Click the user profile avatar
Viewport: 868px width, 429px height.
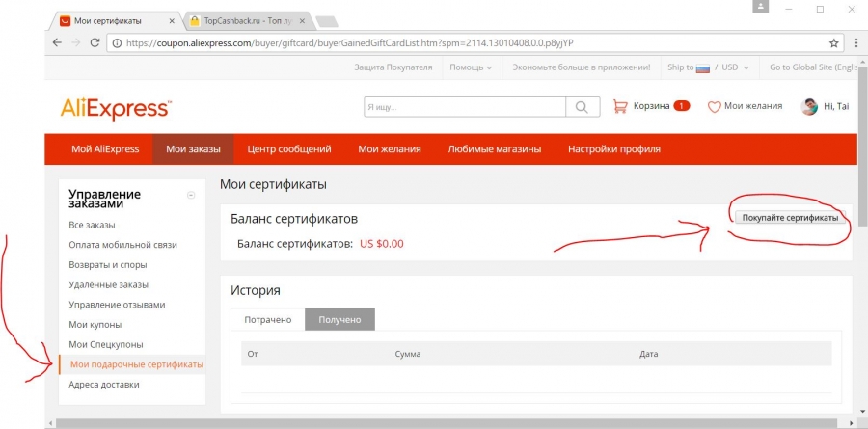coord(810,106)
